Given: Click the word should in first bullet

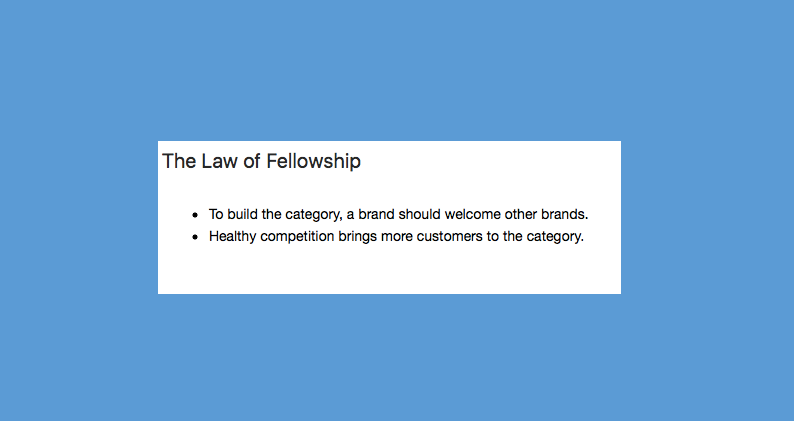Looking at the screenshot, I should coord(419,214).
